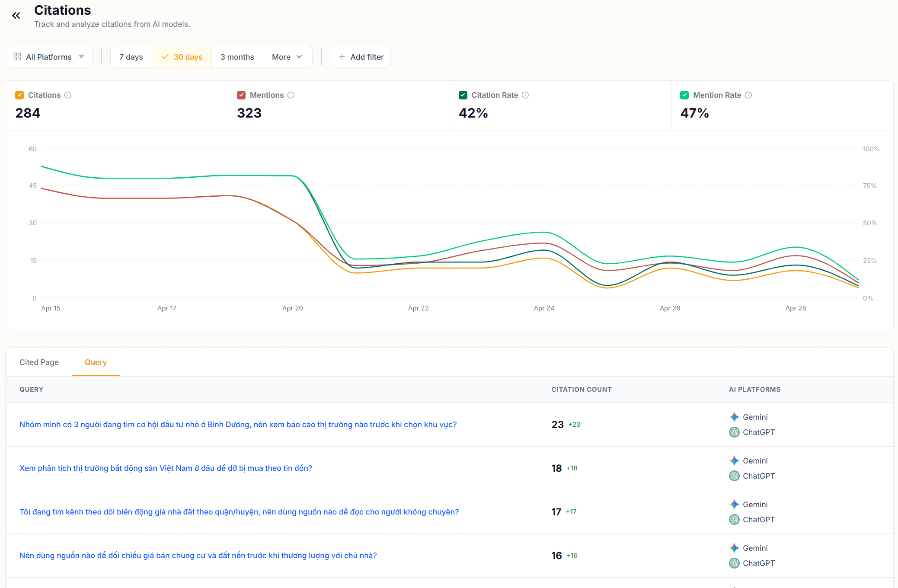Open the All Platforms dropdown
The image size is (898, 588).
tap(49, 57)
